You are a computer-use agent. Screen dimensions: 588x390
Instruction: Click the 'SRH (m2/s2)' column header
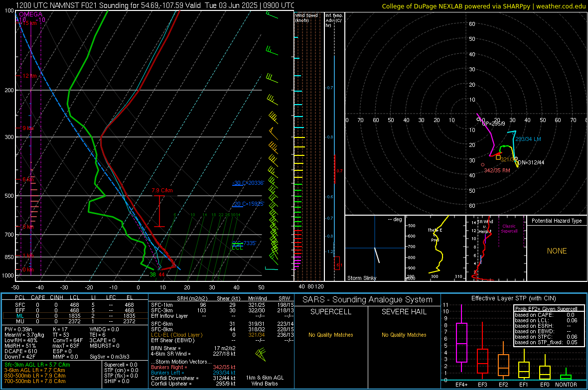click(x=192, y=298)
